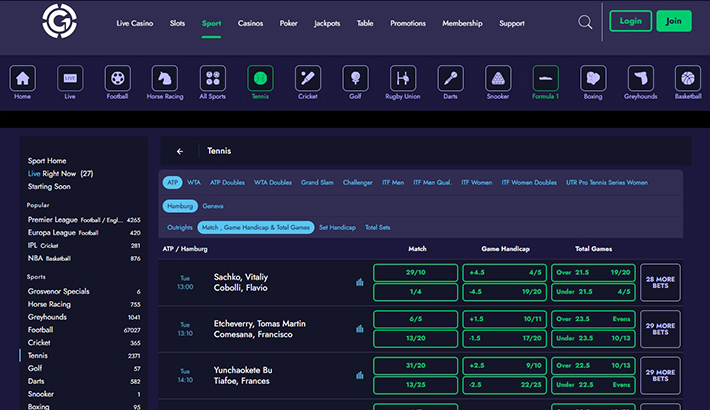Open Snooker in sidebar Sports list

(84, 394)
